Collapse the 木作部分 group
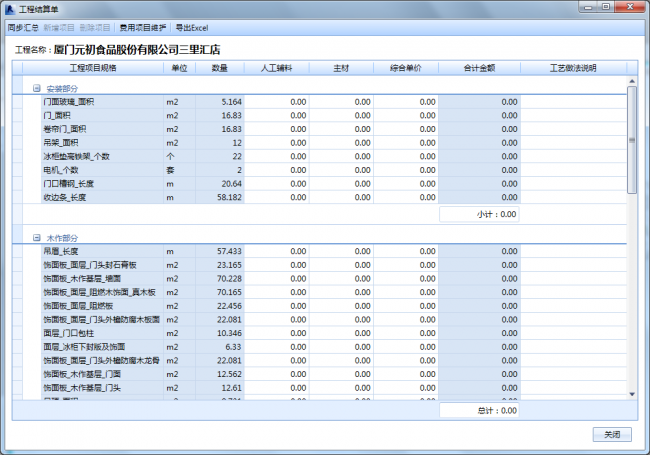 pos(36,239)
